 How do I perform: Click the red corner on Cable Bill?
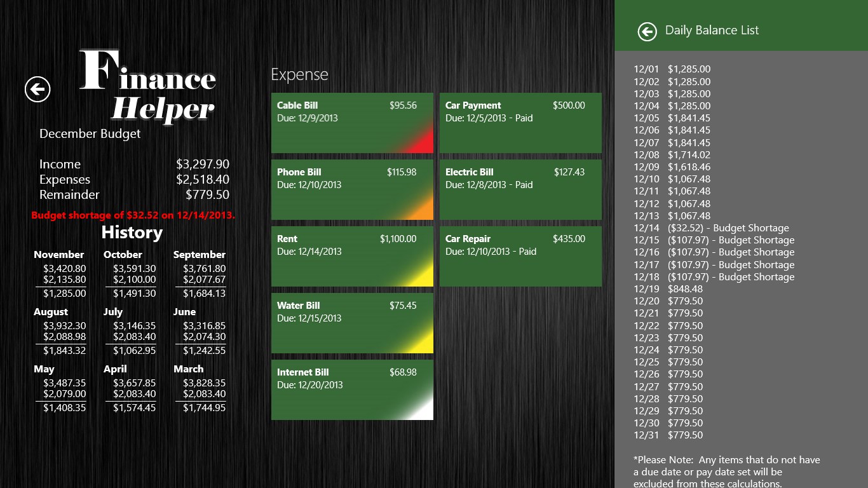[423, 144]
